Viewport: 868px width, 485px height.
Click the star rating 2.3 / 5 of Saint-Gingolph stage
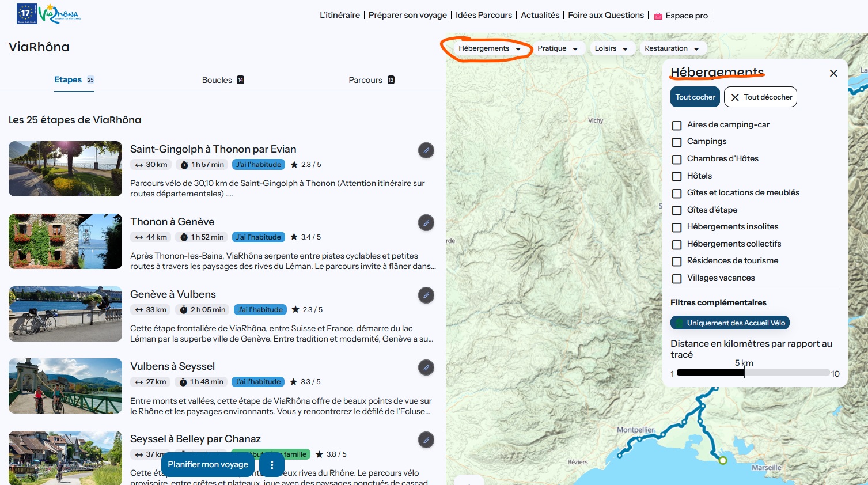306,165
